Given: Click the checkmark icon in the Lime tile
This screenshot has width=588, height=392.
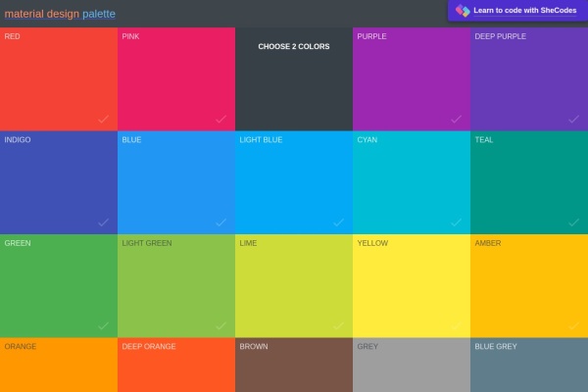Looking at the screenshot, I should (x=339, y=325).
